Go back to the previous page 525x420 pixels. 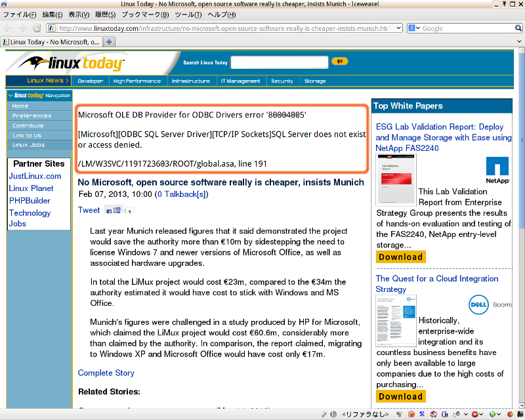[x=7, y=28]
